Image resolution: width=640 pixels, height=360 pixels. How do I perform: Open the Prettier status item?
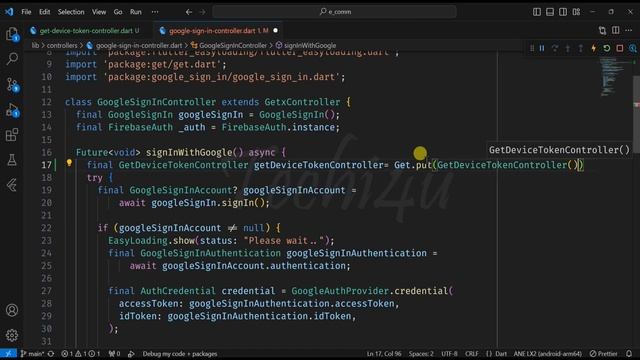pos(604,354)
